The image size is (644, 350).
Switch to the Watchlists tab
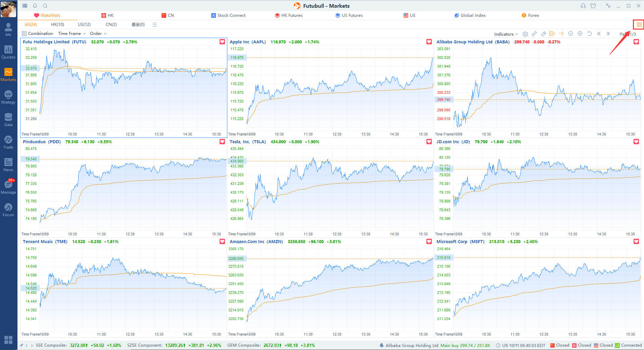tap(47, 15)
